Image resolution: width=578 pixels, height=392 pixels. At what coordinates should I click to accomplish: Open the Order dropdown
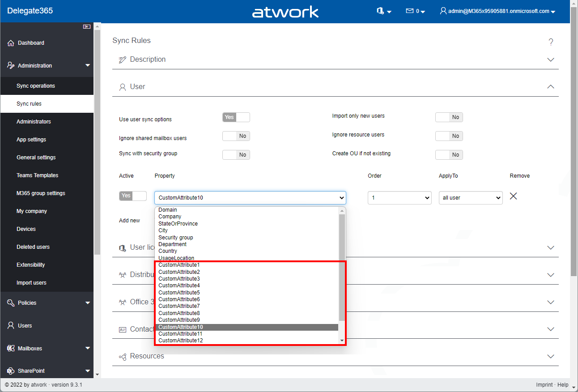pos(399,198)
